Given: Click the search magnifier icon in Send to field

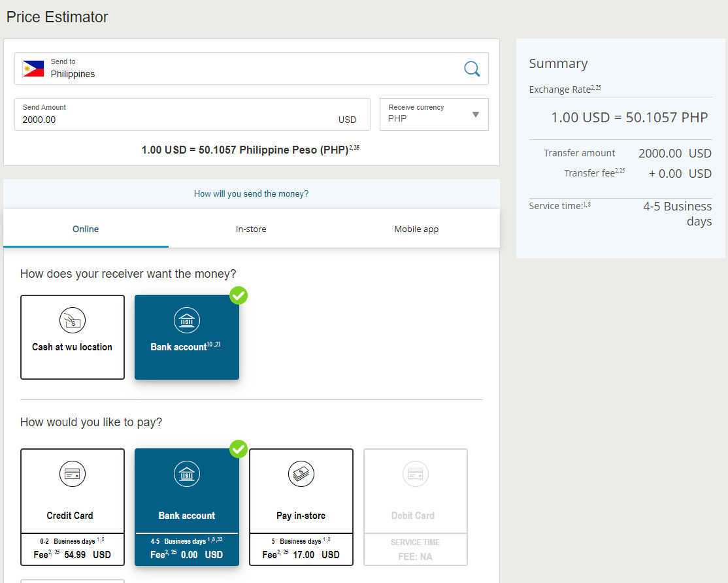Looking at the screenshot, I should (x=472, y=69).
